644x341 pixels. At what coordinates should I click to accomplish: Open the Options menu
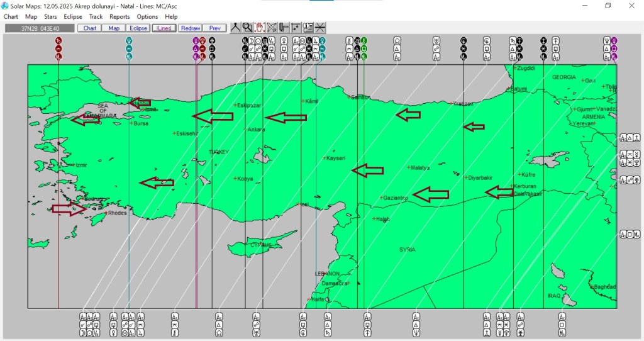[147, 17]
